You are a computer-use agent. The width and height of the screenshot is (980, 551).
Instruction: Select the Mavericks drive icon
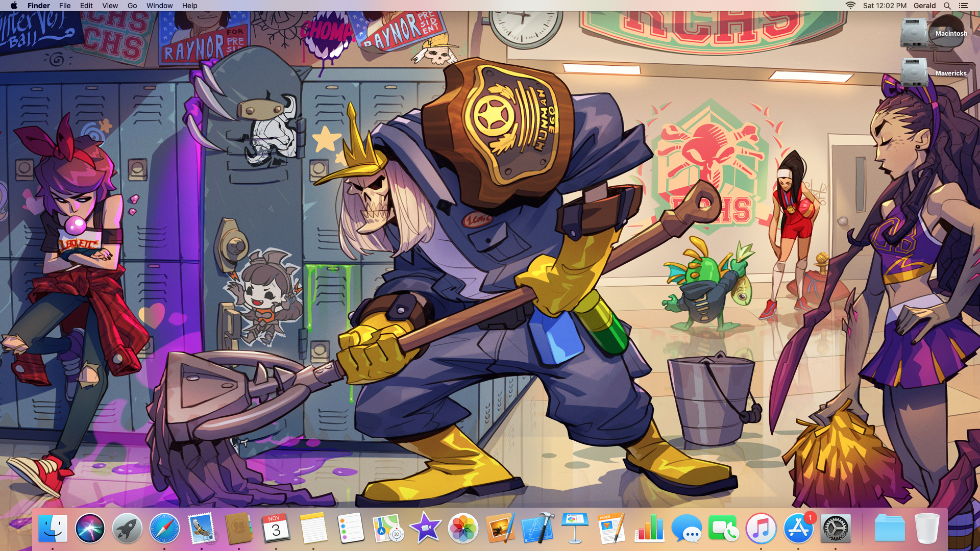tap(914, 73)
